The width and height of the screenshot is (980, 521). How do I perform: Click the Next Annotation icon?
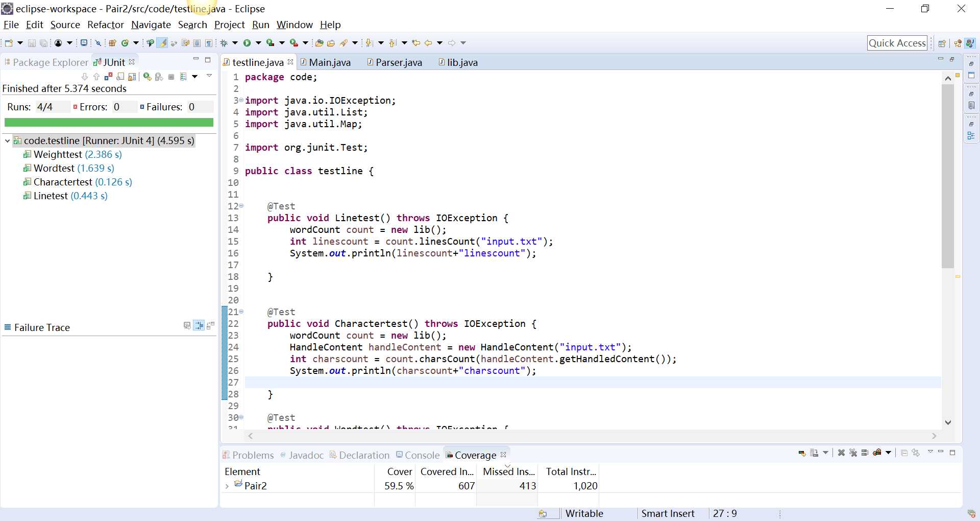coord(369,43)
